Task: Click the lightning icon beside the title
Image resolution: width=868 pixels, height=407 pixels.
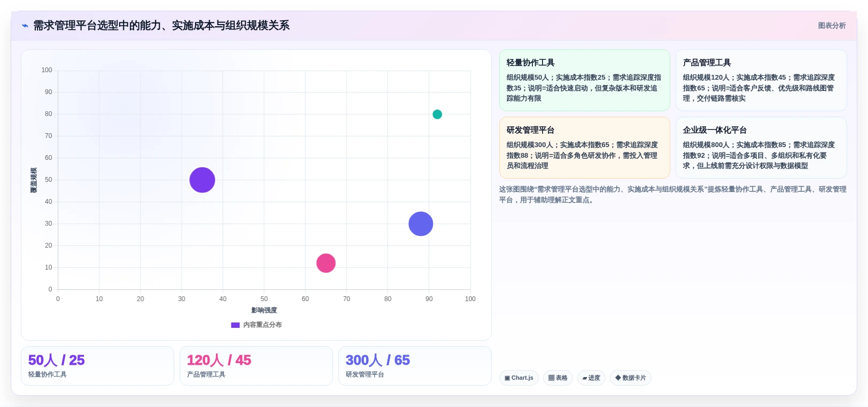Action: (25, 26)
